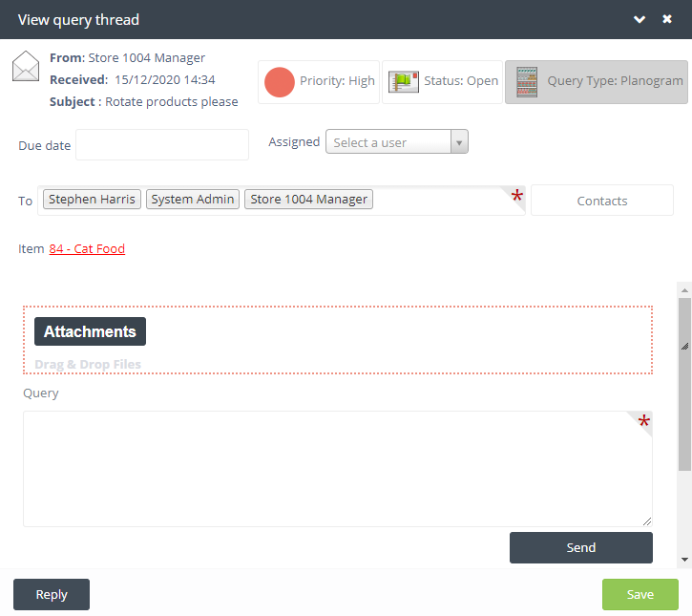
Task: Click the red Priority High circle
Action: coord(279,82)
